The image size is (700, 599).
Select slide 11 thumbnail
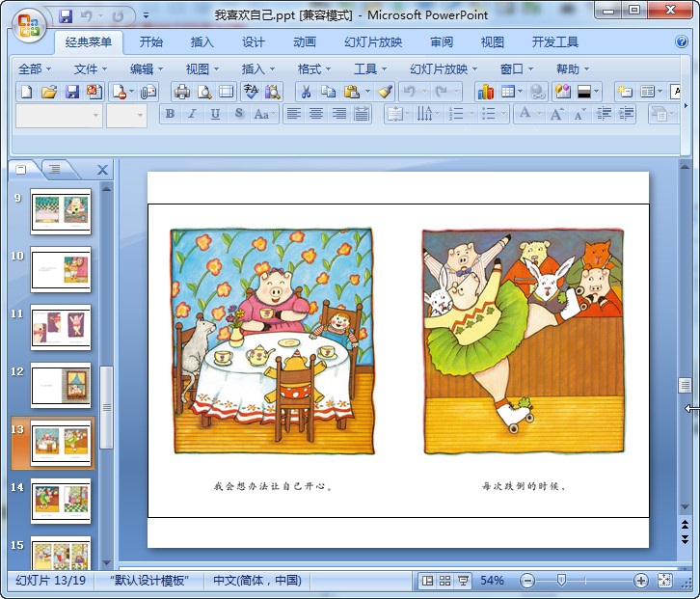(x=61, y=327)
